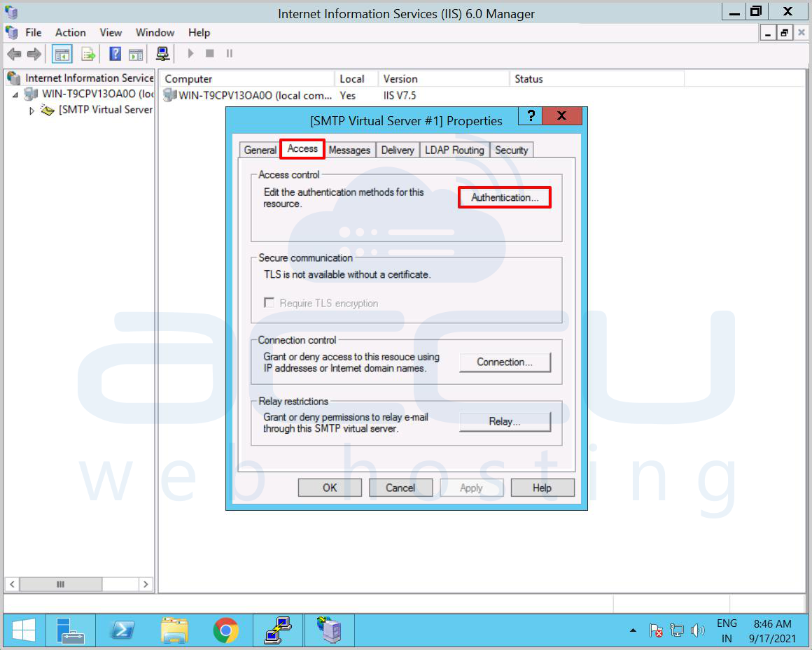Toggle the show/hide action pane icon
The height and width of the screenshot is (650, 812).
coord(136,54)
